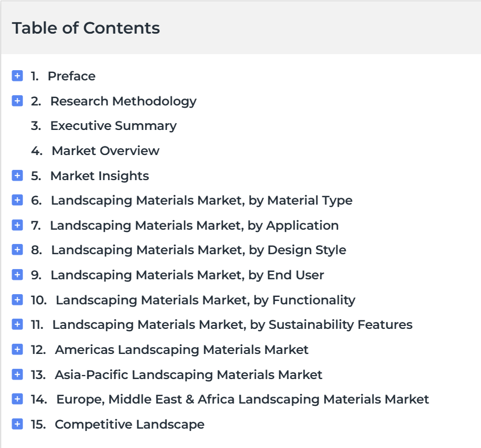This screenshot has height=448, width=481.
Task: Click plus icon next to by Application
Action: pos(17,225)
